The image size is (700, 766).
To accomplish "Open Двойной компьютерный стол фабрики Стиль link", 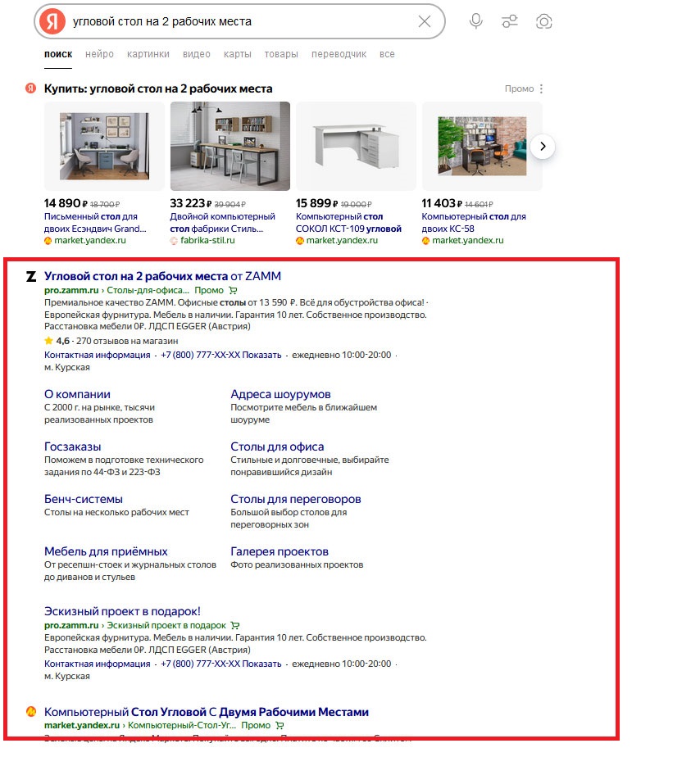I will pyautogui.click(x=222, y=223).
